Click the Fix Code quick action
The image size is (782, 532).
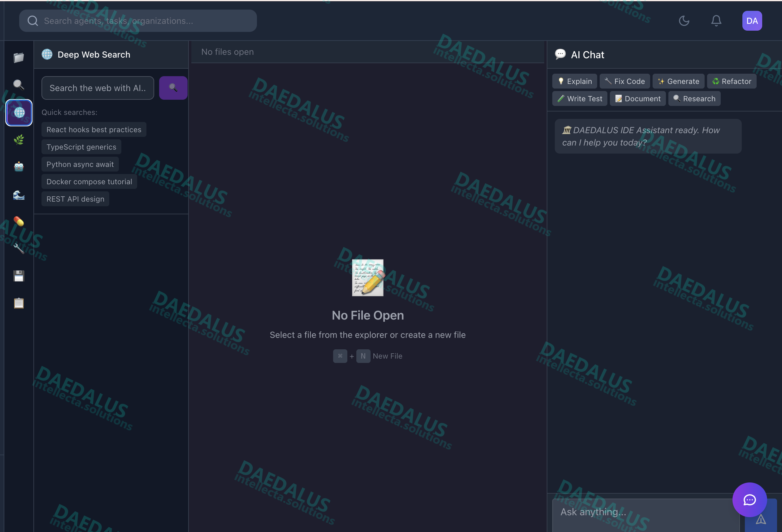pos(624,81)
